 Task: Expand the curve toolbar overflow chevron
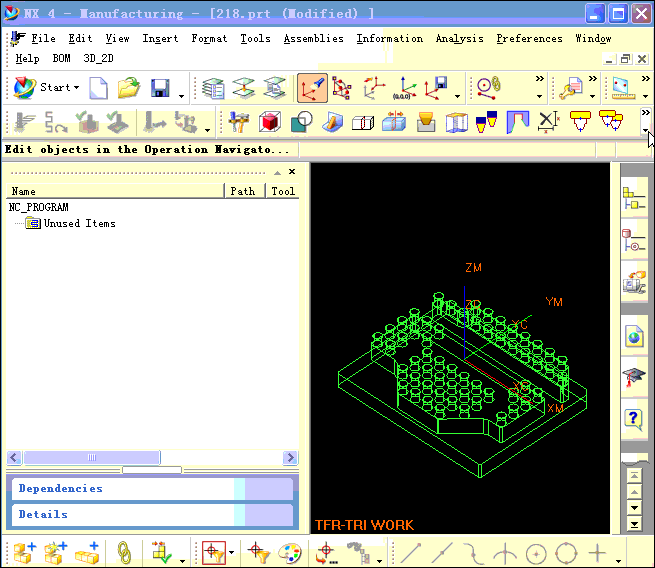pyautogui.click(x=540, y=79)
